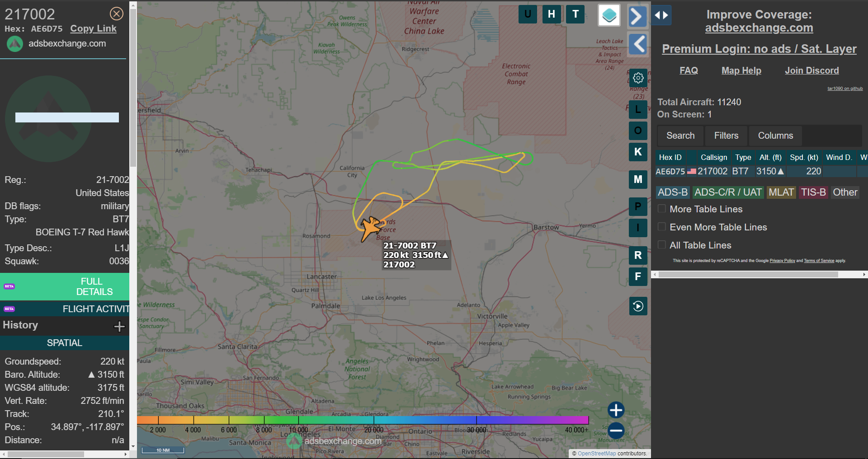Toggle the TIS-B source filter
This screenshot has height=459, width=868.
tap(813, 192)
